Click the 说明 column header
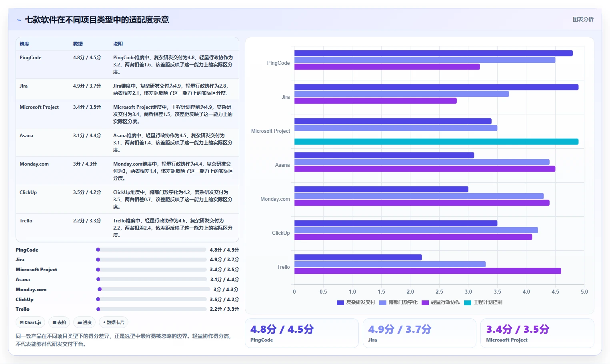610x364 pixels. [x=118, y=44]
